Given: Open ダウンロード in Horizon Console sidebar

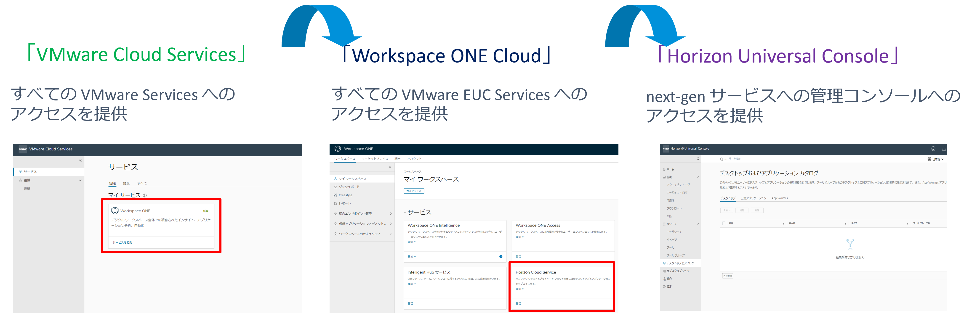Looking at the screenshot, I should (674, 208).
